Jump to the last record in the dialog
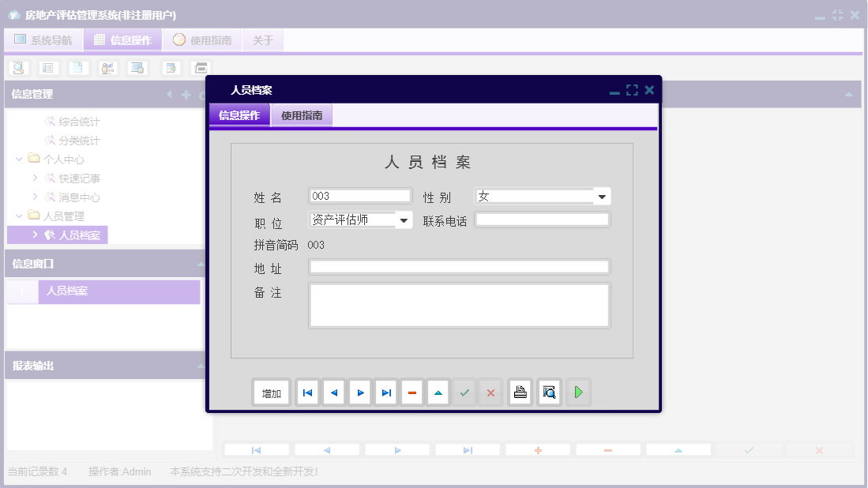Screen dimensions: 868x488 [x=385, y=392]
